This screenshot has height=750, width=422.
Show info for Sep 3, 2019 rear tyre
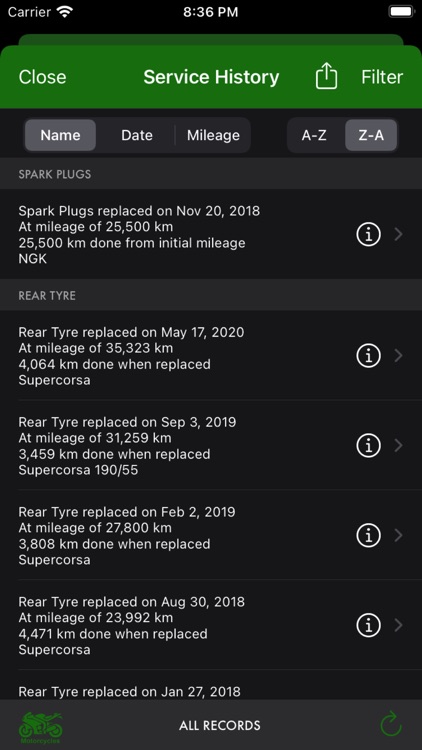pos(368,446)
